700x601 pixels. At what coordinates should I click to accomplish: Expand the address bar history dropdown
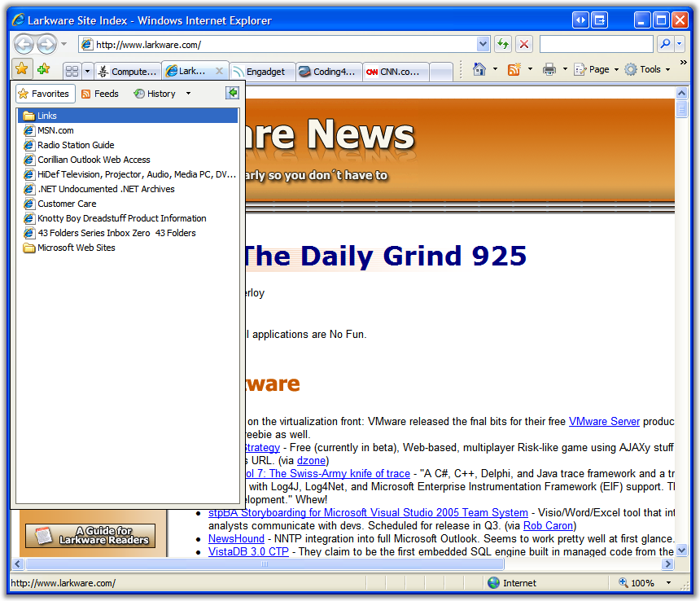click(483, 45)
